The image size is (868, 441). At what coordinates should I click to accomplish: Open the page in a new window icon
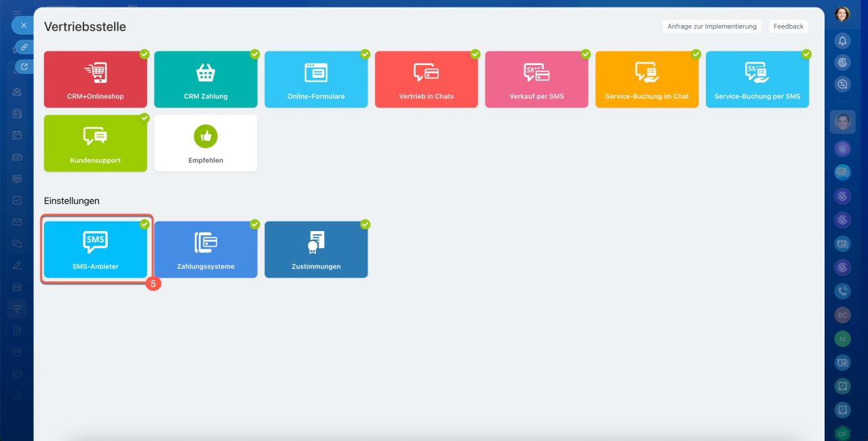[24, 66]
